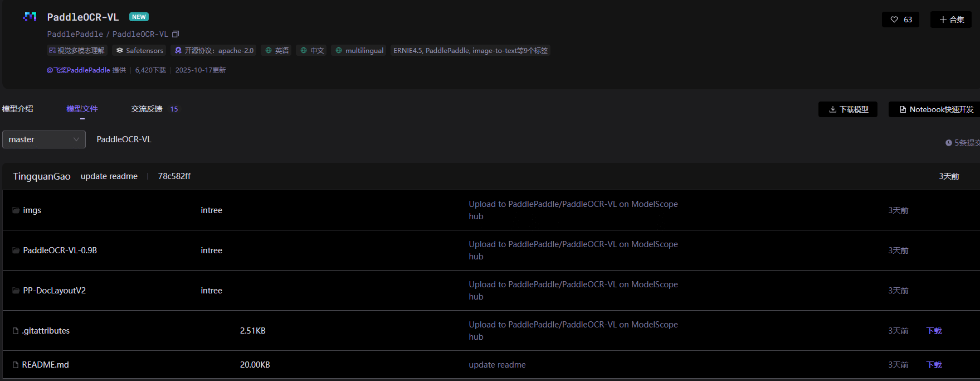Download README.md using 下载 link

[x=934, y=365]
